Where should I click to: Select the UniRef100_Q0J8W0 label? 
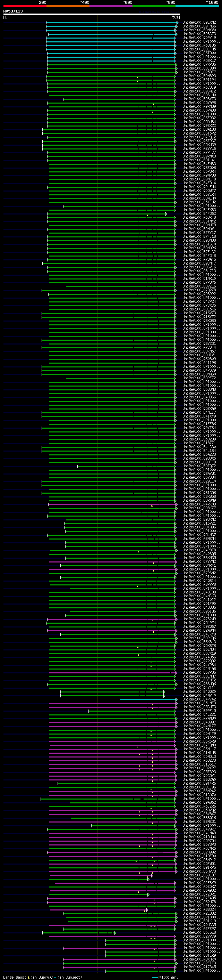tap(199, 68)
